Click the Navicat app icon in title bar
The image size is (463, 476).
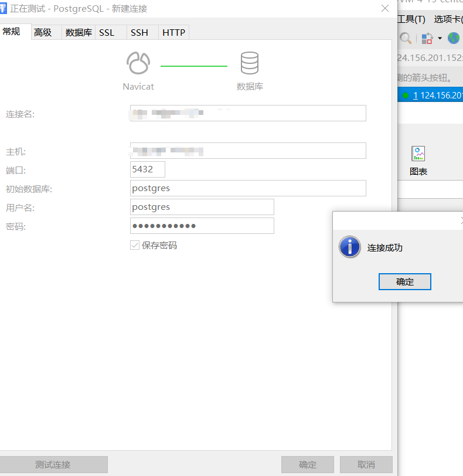coord(3,8)
